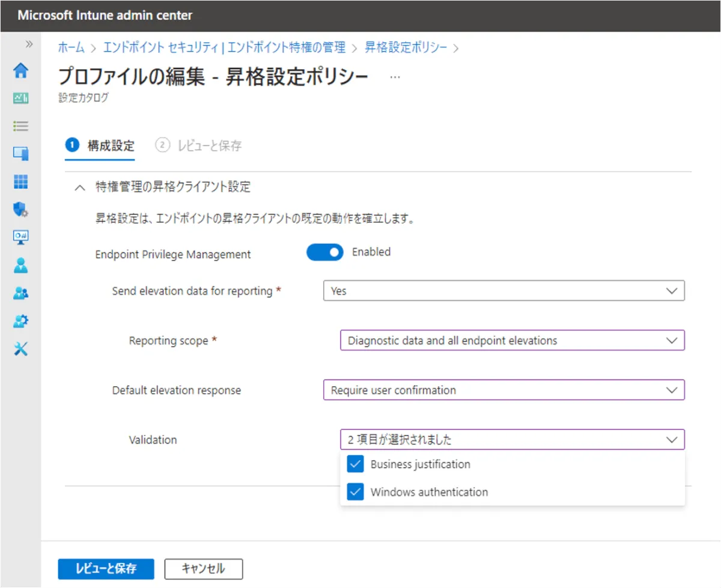Uncheck Business justification checkbox
The image size is (721, 588).
click(x=356, y=464)
